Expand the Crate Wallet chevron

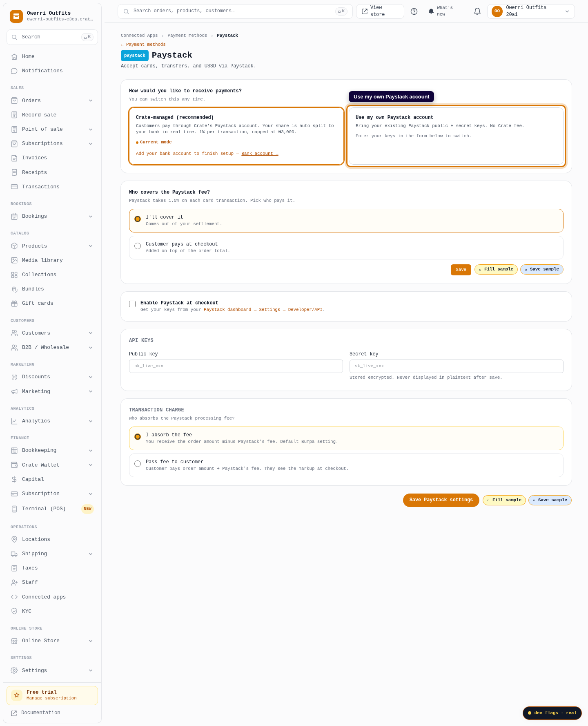click(91, 465)
